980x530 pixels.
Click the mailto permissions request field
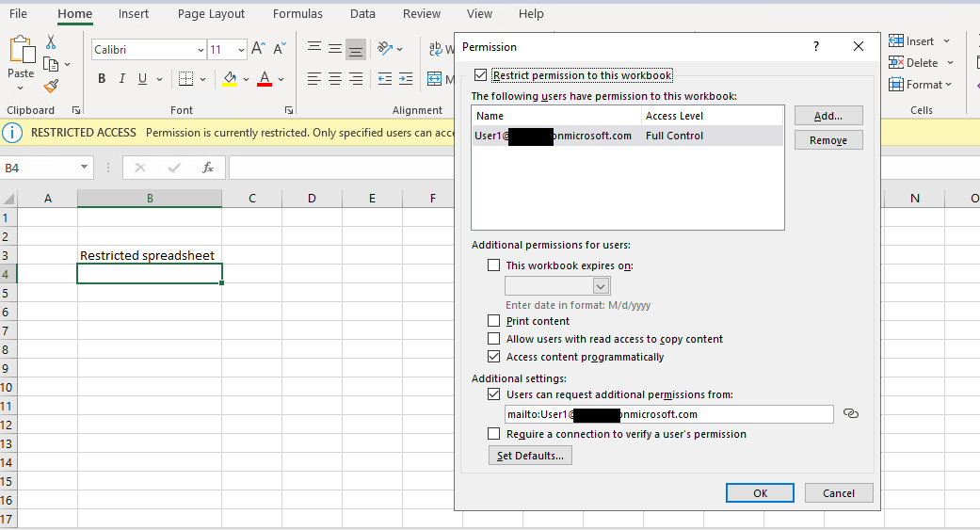668,414
